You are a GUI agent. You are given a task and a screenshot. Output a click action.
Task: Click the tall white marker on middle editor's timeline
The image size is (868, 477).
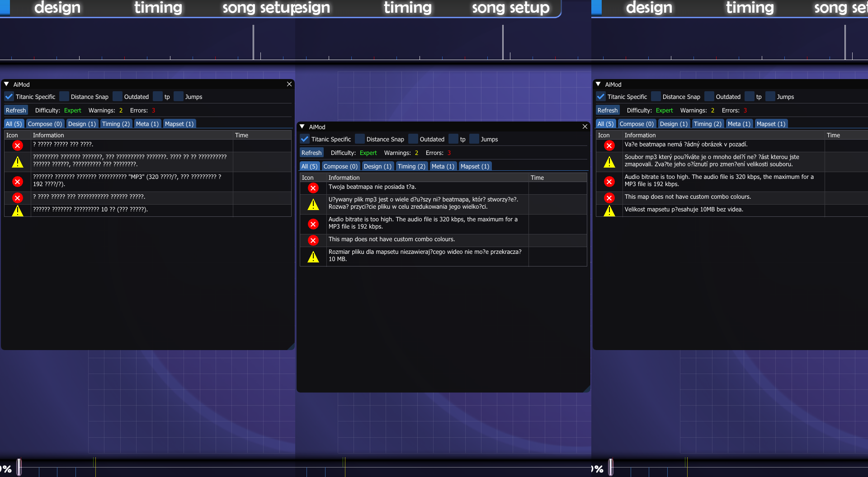pos(503,42)
